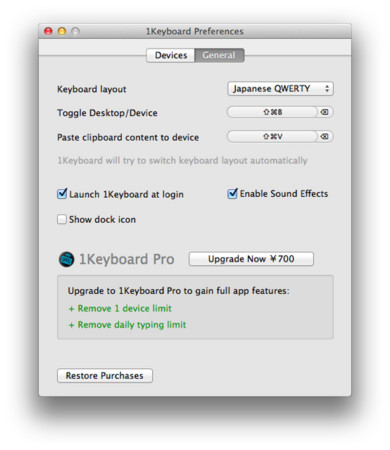Click the 'Paste clipboard content to device' label
Screen dimensions: 390x450
[128, 137]
